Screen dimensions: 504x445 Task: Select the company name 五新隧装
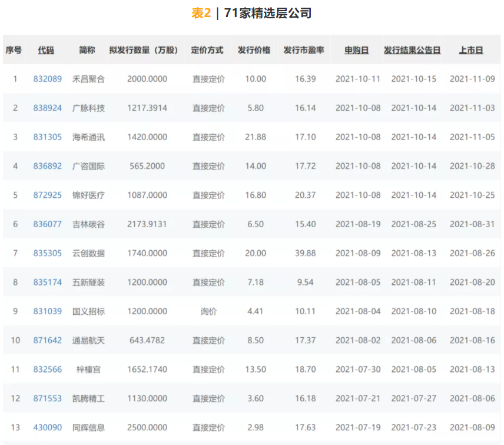tap(88, 283)
